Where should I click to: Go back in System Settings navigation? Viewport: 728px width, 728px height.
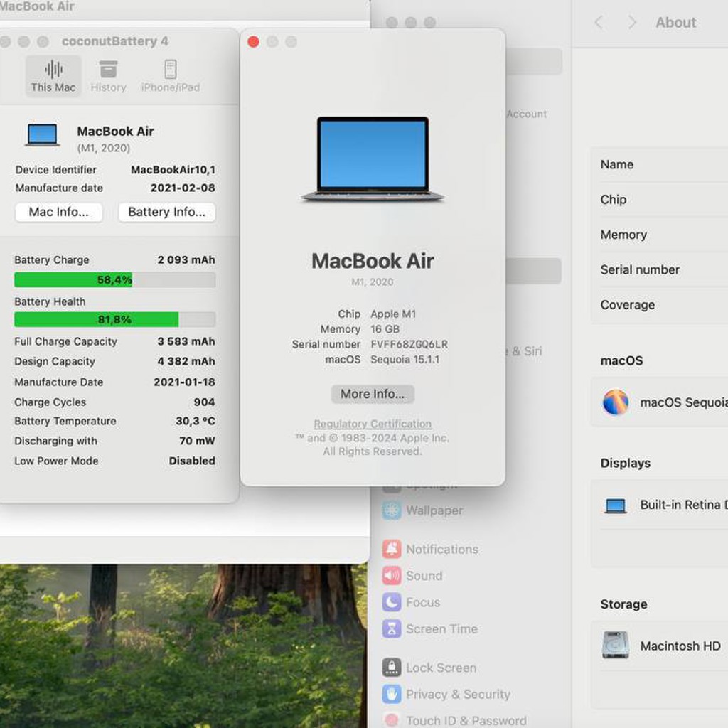coord(599,22)
